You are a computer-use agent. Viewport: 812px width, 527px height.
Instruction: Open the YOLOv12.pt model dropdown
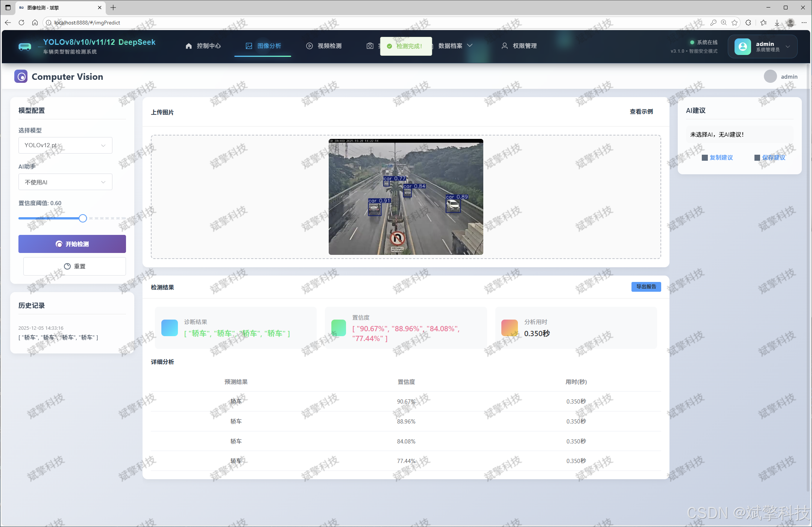(65, 145)
